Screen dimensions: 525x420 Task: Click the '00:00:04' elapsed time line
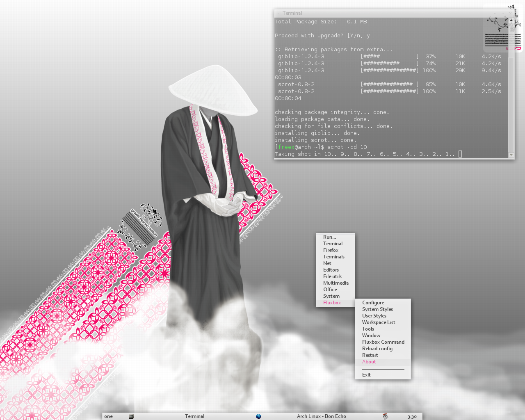288,98
